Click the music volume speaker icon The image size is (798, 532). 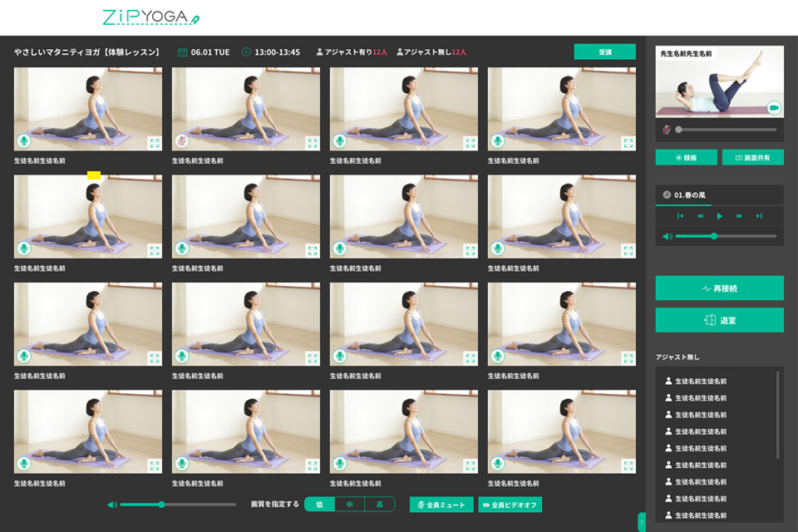[667, 237]
